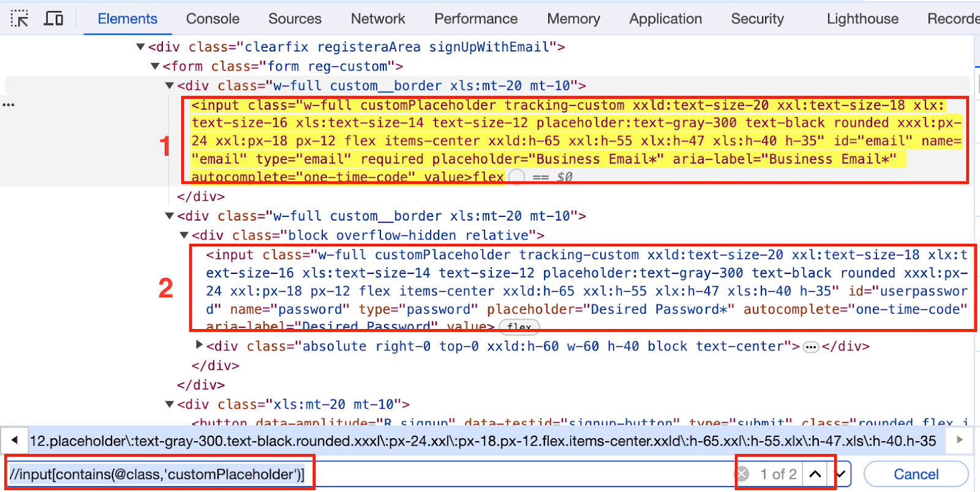Collapse the block overflow-hidden relative div

184,235
